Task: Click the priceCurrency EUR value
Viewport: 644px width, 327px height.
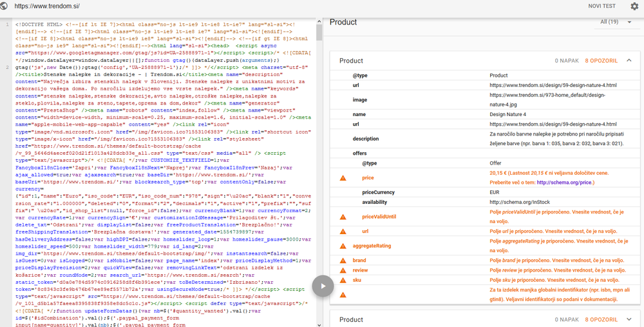Action: point(495,192)
